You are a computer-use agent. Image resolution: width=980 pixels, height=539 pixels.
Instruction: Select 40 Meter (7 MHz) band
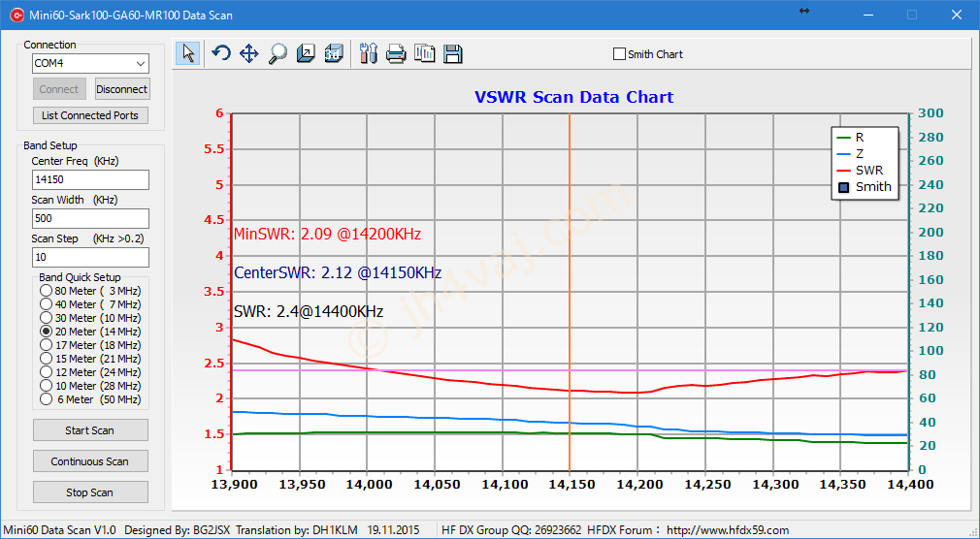[x=90, y=304]
